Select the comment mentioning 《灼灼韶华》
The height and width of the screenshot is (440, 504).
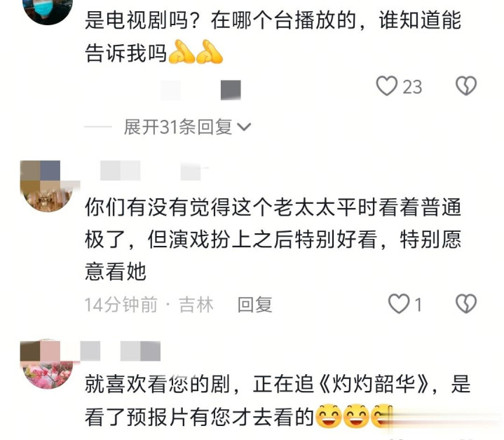[278, 401]
